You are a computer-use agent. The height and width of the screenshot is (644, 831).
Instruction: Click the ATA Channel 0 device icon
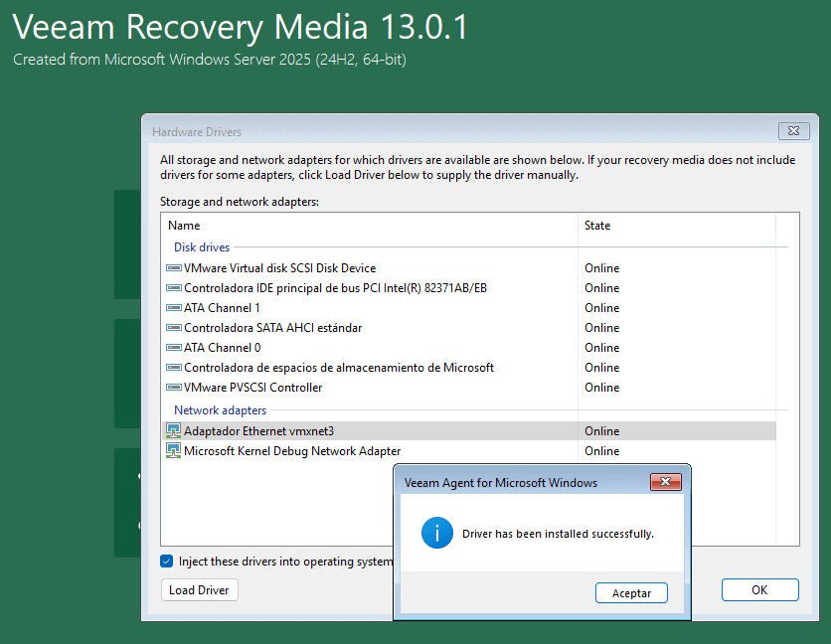173,348
